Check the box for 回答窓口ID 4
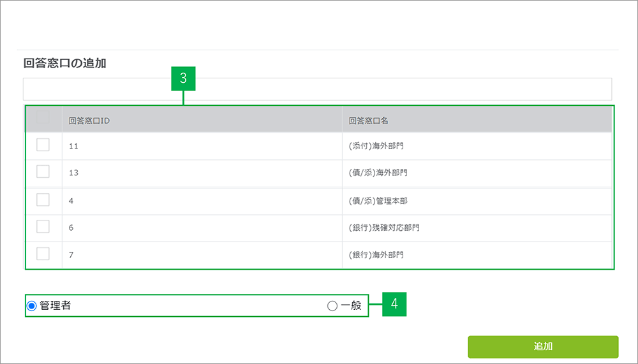638x364 pixels. pos(43,200)
